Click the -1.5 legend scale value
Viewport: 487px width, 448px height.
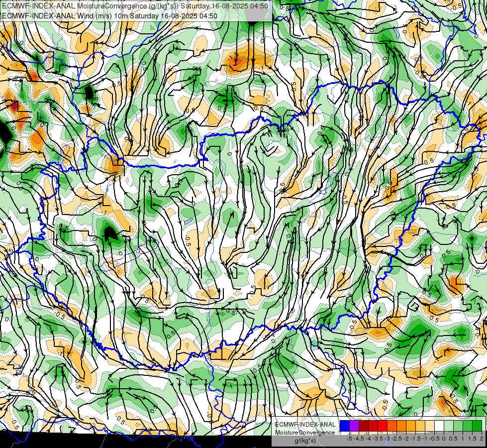[x=415, y=439]
